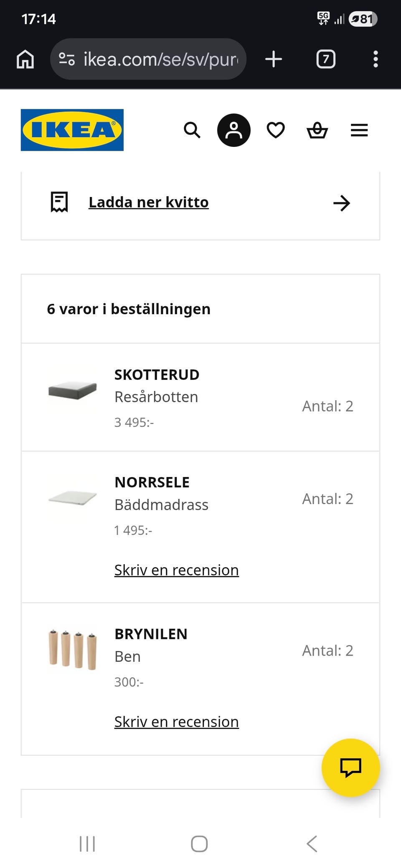Open the search magnifier icon
Viewport: 401px width, 868px height.
[x=192, y=130]
